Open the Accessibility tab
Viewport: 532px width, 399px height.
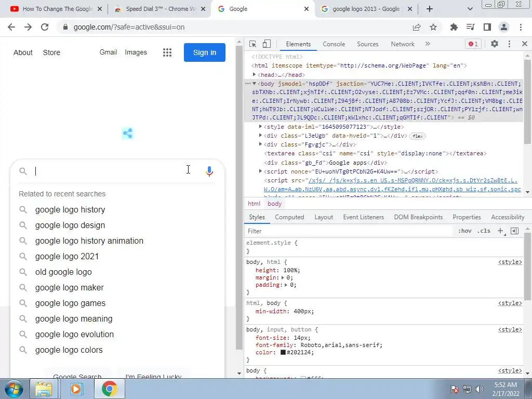click(x=508, y=217)
